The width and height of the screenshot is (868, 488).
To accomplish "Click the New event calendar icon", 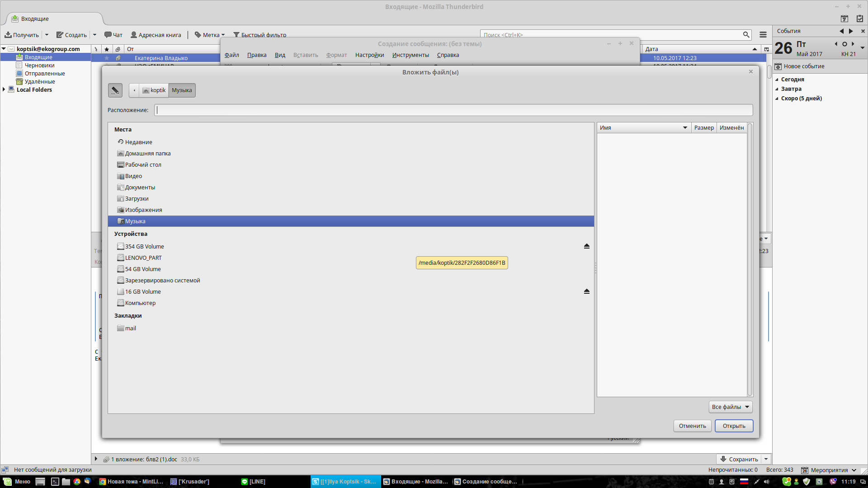I will [778, 66].
